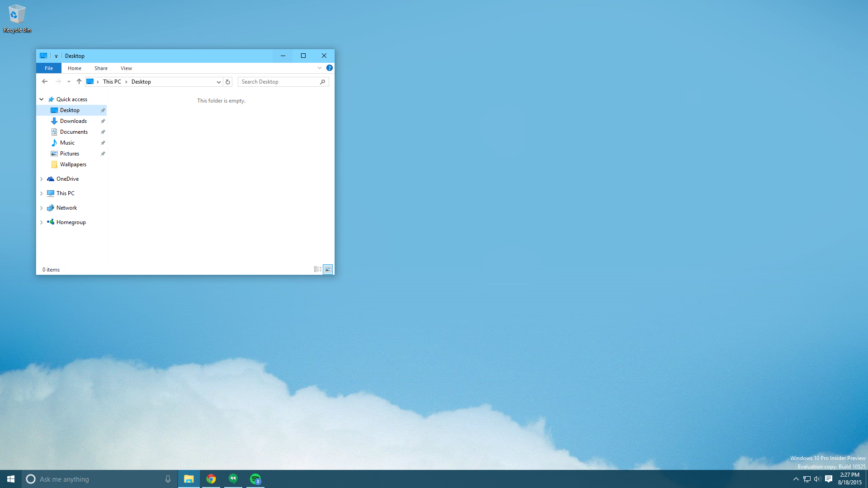Open Spotify from taskbar

[x=255, y=479]
